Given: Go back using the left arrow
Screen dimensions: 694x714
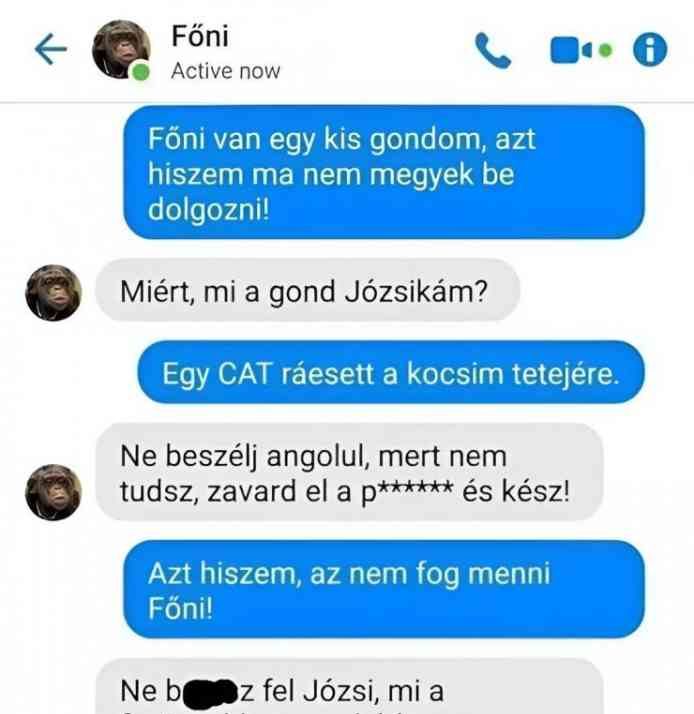Looking at the screenshot, I should [x=51, y=49].
